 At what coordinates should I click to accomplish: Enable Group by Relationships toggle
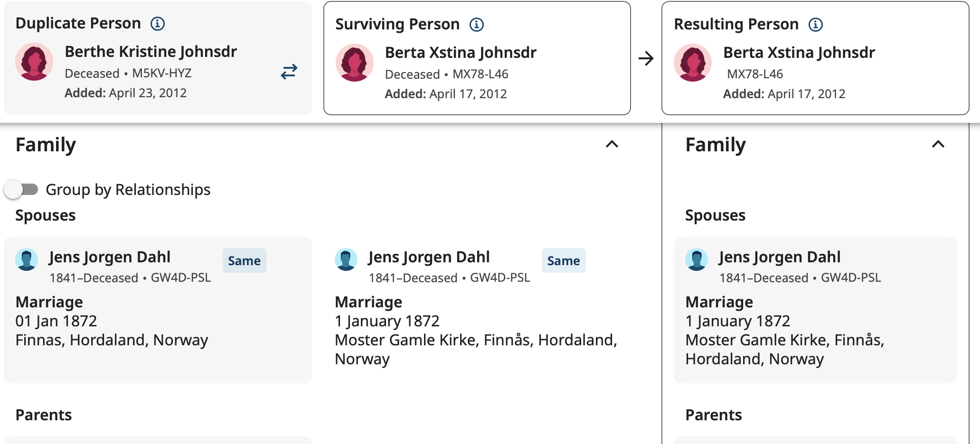pyautogui.click(x=21, y=190)
